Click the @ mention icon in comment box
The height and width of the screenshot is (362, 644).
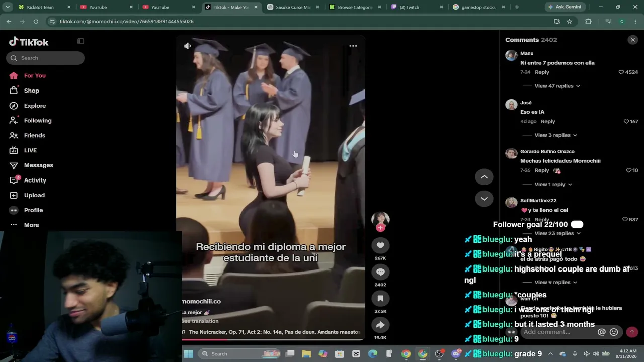[601, 332]
